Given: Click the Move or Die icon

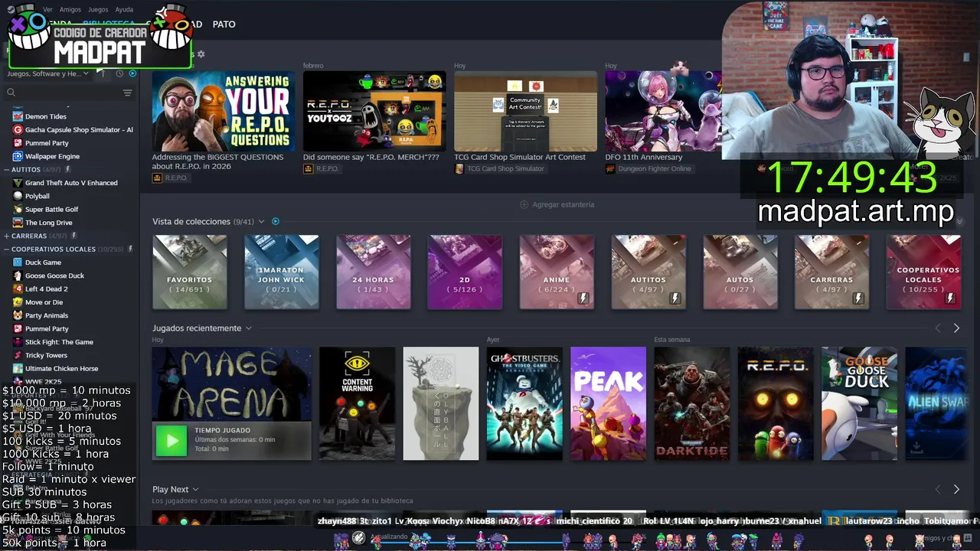Looking at the screenshot, I should pos(18,302).
